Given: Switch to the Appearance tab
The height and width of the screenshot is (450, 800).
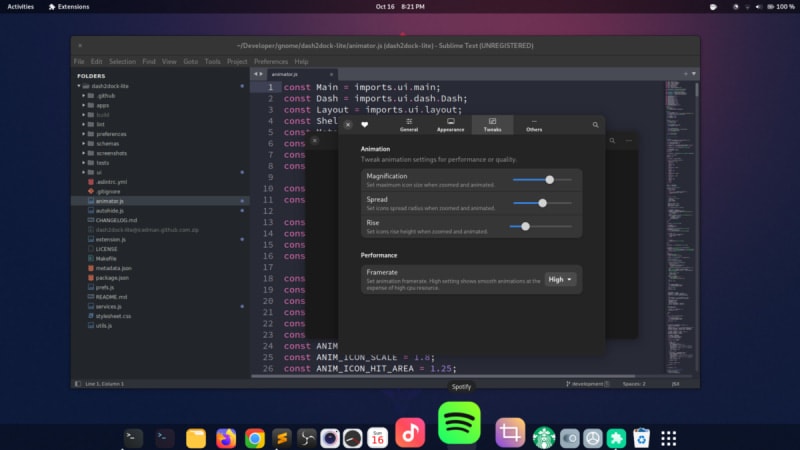Looking at the screenshot, I should click(450, 125).
